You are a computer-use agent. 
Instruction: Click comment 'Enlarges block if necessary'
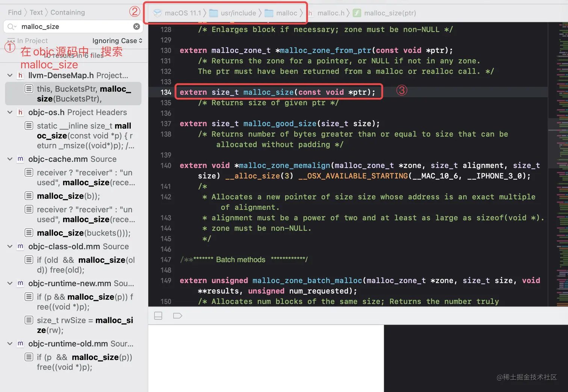(325, 29)
